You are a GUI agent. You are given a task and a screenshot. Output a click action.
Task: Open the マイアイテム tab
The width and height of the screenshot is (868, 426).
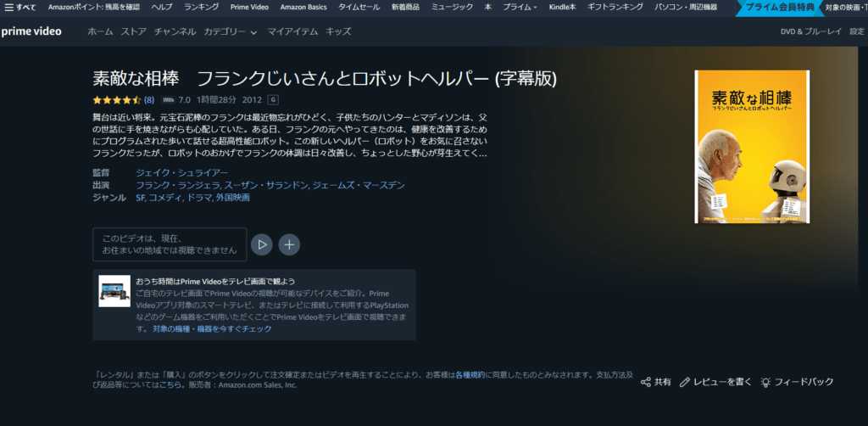coord(292,31)
